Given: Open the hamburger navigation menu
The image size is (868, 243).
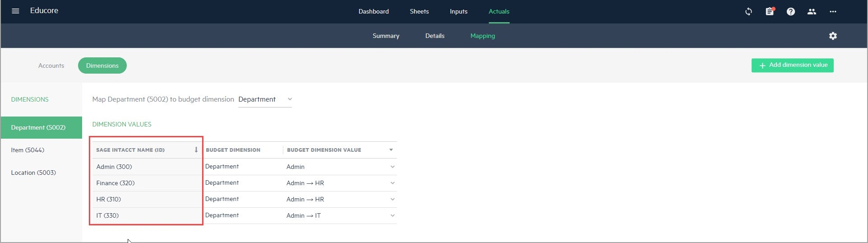Looking at the screenshot, I should (x=15, y=11).
